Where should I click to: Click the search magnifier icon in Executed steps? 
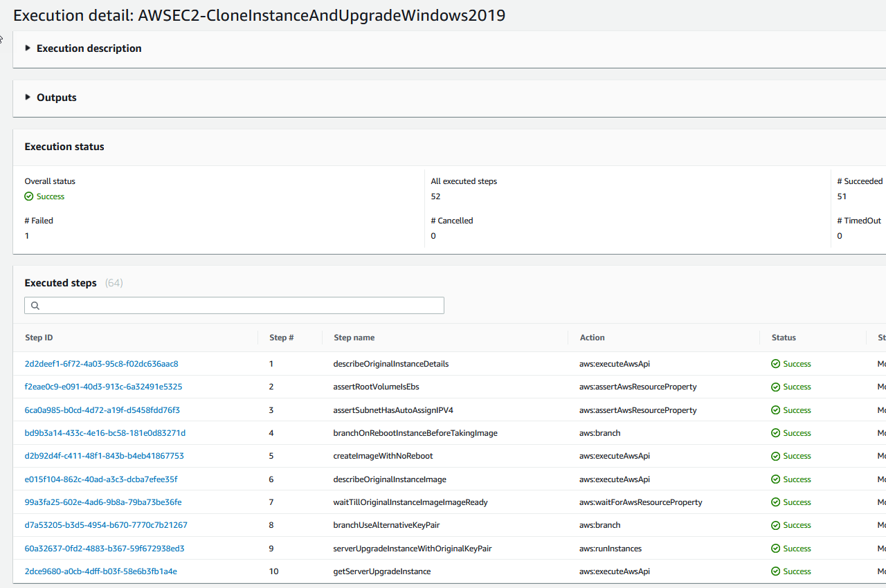[35, 305]
